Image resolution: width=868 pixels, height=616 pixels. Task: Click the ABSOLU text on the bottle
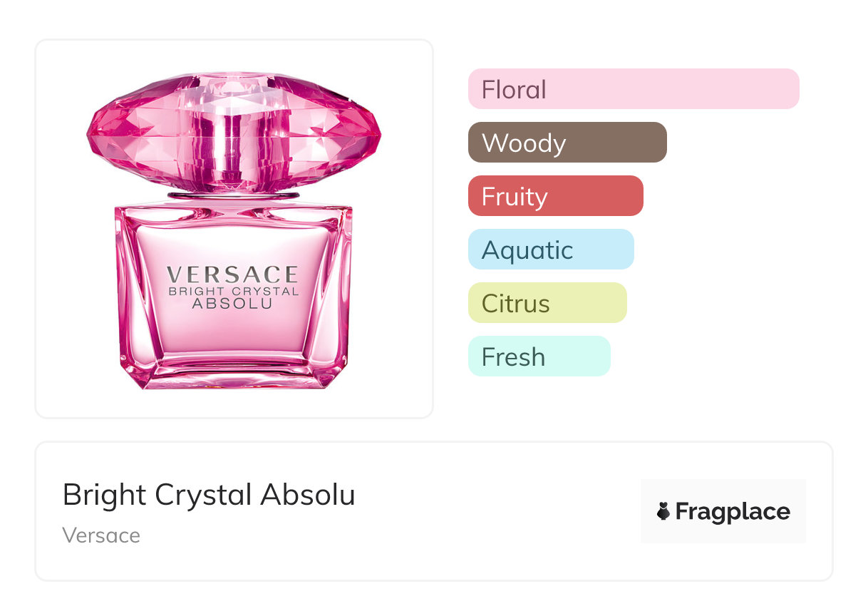(x=232, y=302)
